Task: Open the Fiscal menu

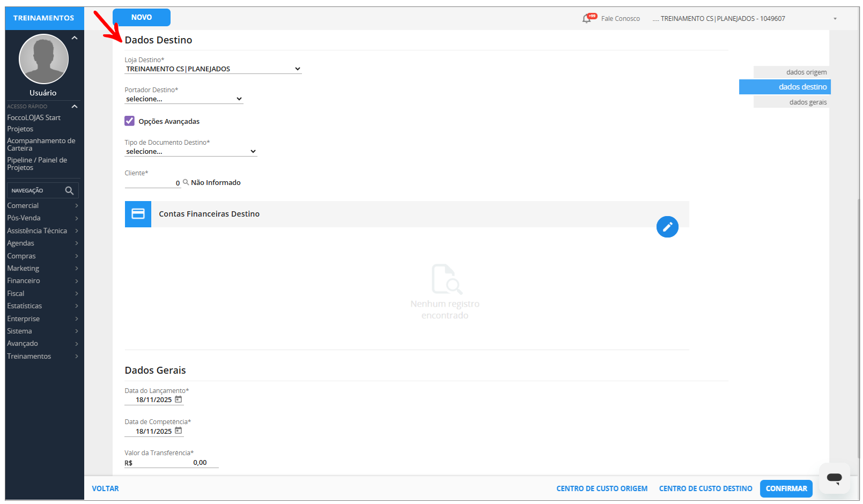Action: point(43,294)
